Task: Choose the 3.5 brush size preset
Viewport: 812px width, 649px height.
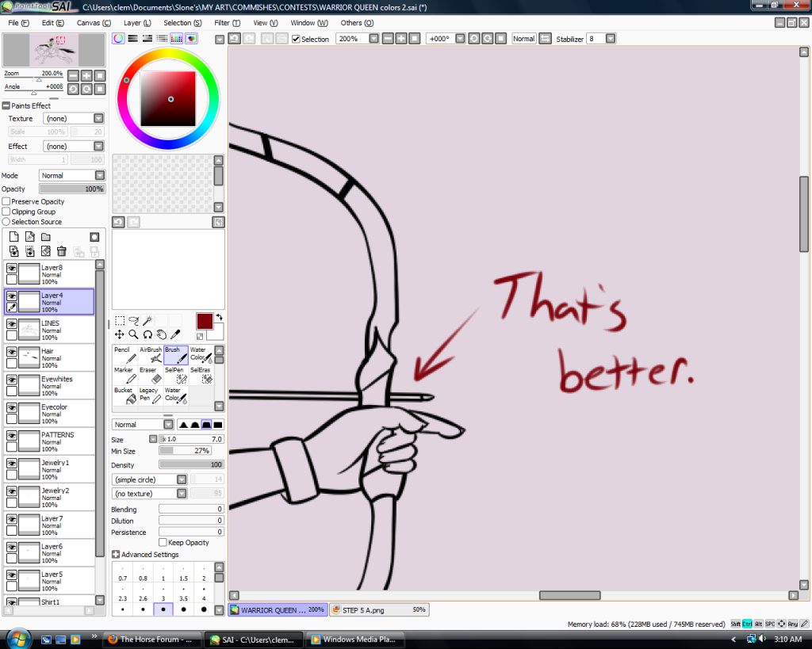Action: coord(183,593)
